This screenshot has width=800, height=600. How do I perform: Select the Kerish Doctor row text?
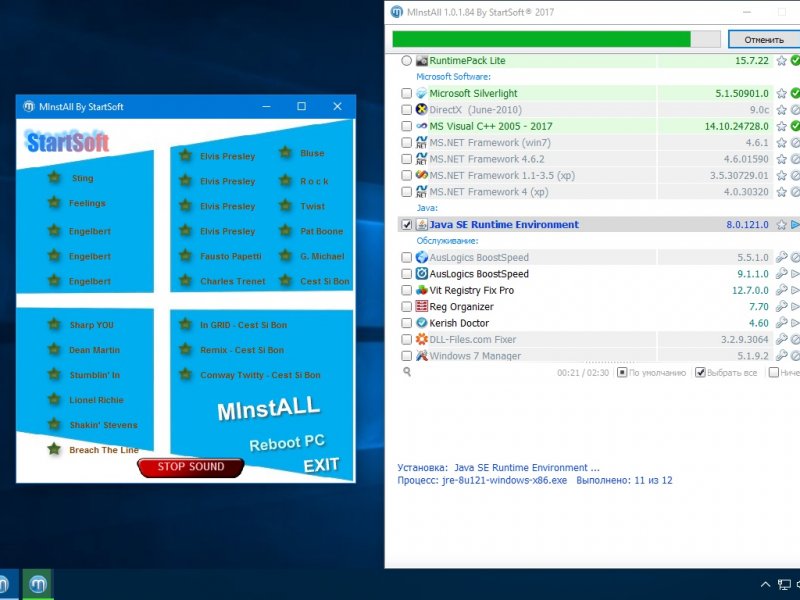tap(459, 323)
